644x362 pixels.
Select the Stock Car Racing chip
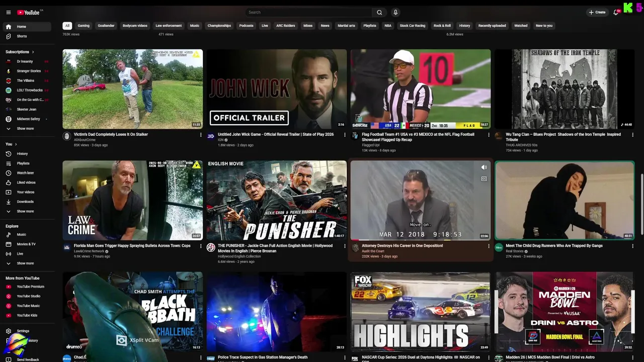413,26
